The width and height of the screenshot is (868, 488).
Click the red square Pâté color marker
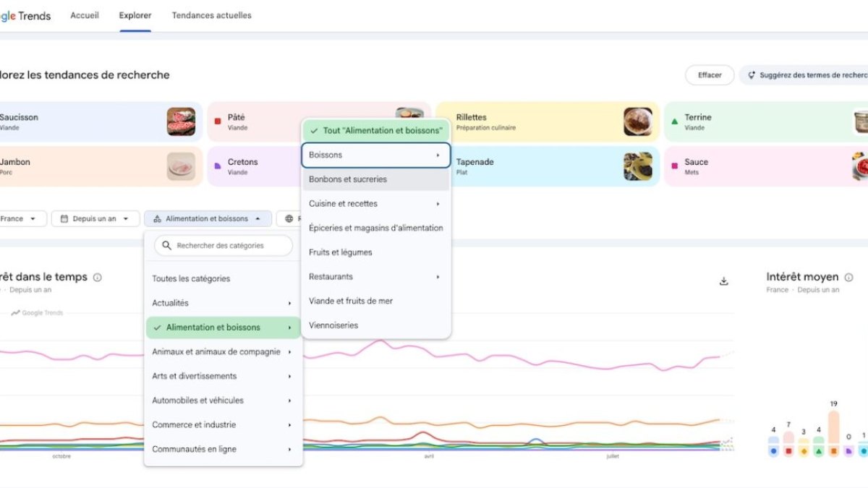coord(218,121)
